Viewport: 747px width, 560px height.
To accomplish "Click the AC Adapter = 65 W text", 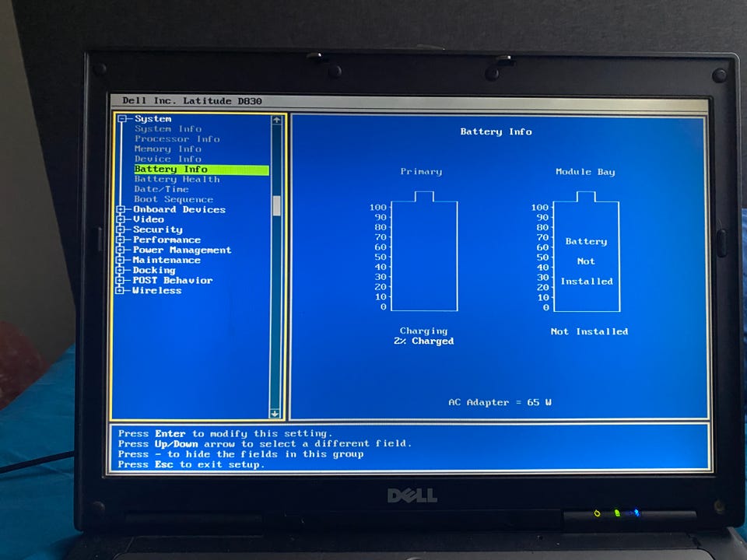I will pos(500,402).
